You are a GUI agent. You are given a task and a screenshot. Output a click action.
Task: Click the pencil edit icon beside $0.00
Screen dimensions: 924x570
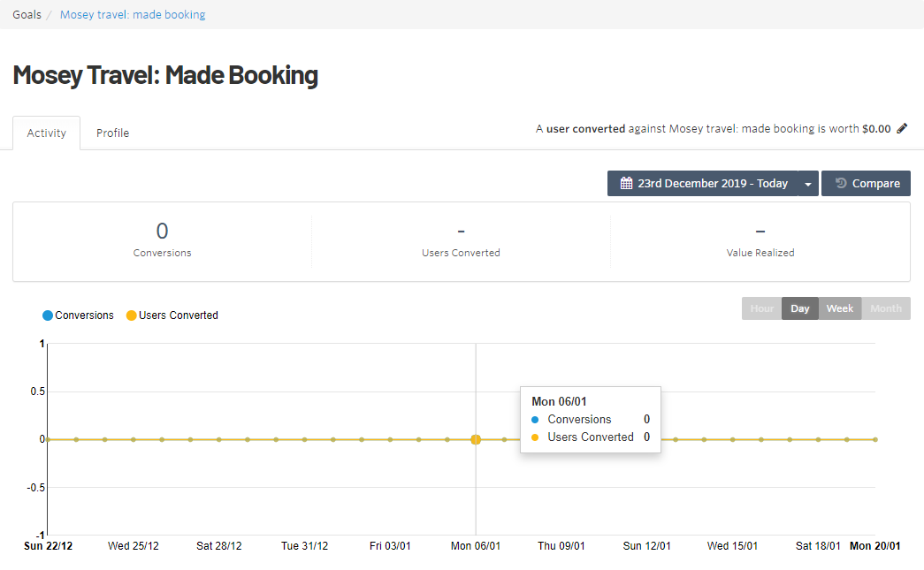902,128
